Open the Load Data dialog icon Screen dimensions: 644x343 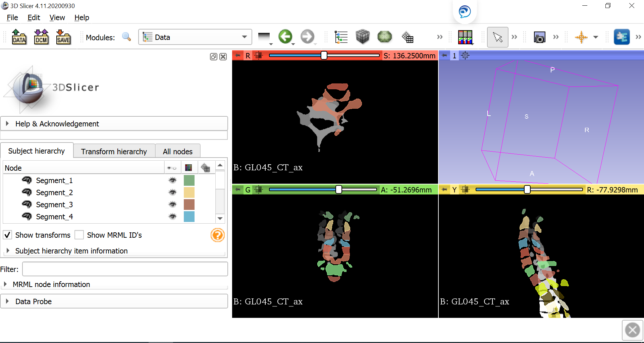tap(19, 37)
